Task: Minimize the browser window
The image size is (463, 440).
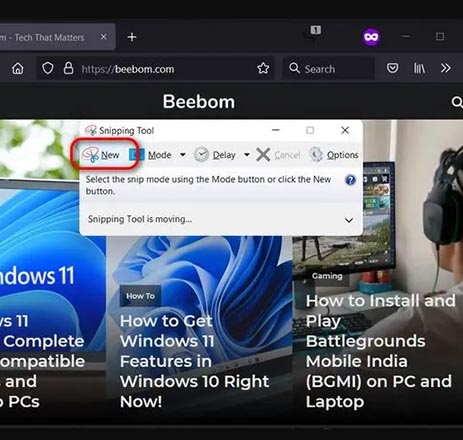Action: 406,36
